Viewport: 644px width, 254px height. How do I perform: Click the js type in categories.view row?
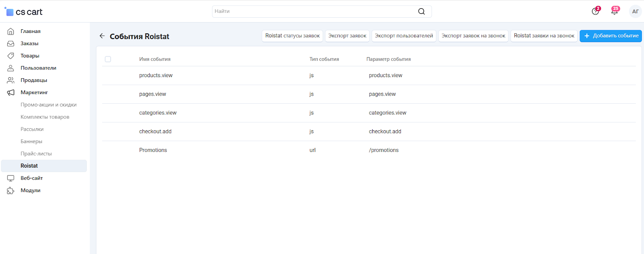point(312,113)
